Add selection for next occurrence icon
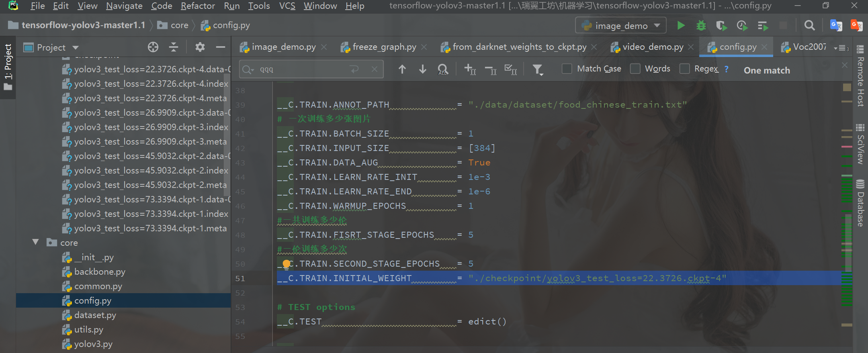 pyautogui.click(x=470, y=69)
